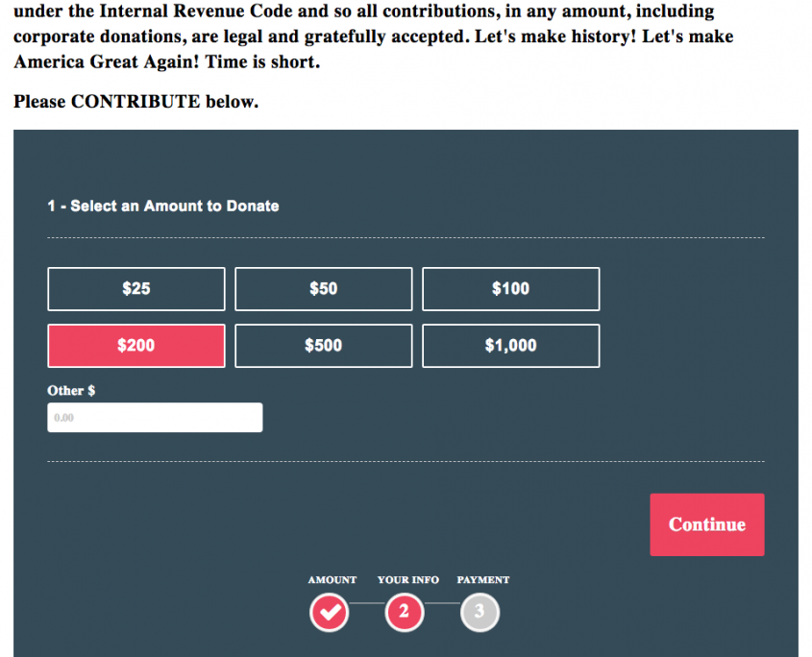The image size is (812, 657).
Task: Click the connector line between steps 2 and 3
Action: pos(442,603)
